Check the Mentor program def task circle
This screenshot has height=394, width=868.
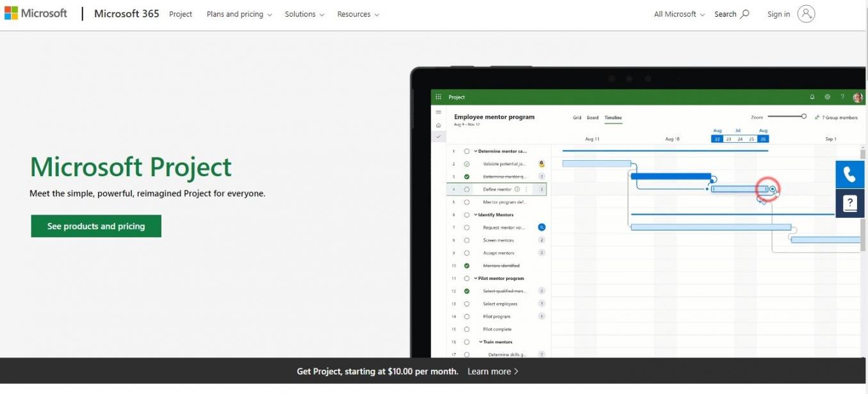coord(467,202)
